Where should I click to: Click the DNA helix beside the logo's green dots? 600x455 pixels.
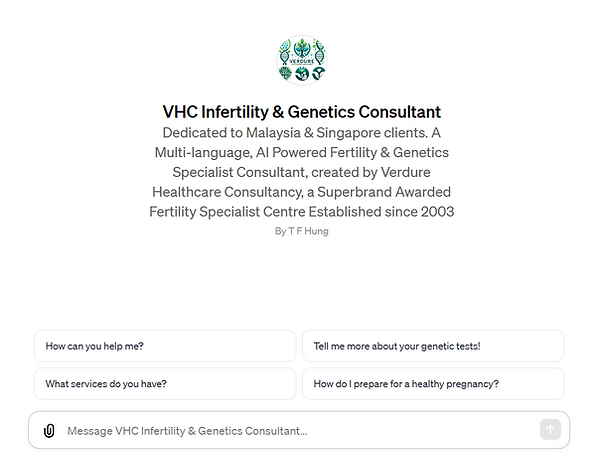tap(319, 52)
